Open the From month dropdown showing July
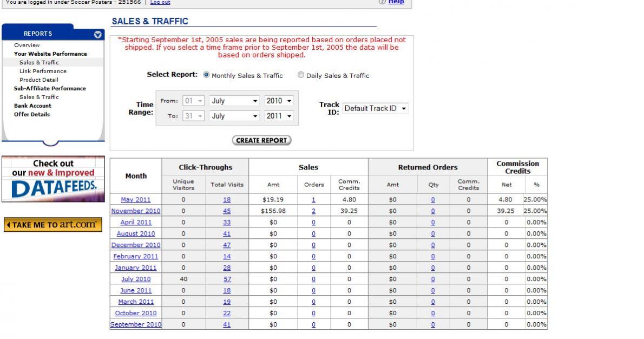Viewport: 644px width, 339px height. coord(234,101)
